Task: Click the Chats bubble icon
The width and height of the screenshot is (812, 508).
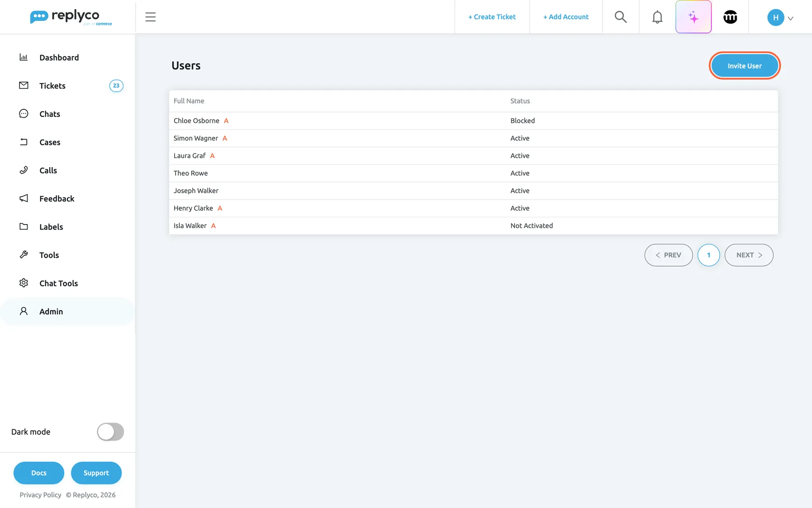Action: [x=23, y=114]
